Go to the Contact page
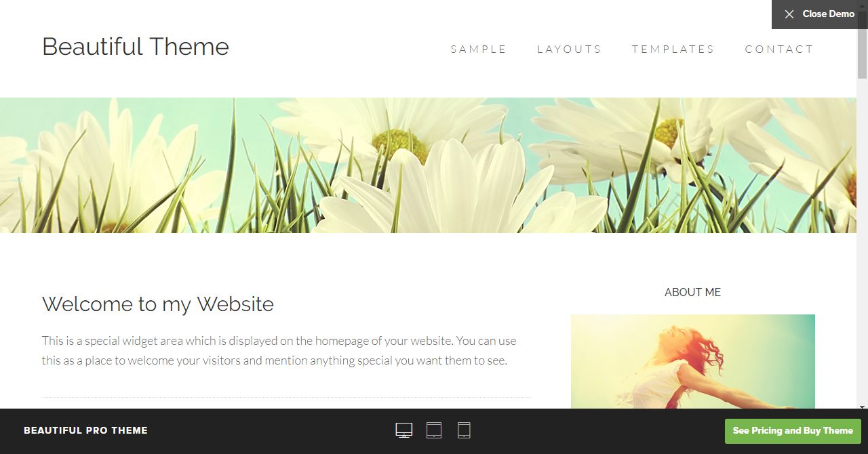Screen dimensions: 868x454 (x=779, y=49)
